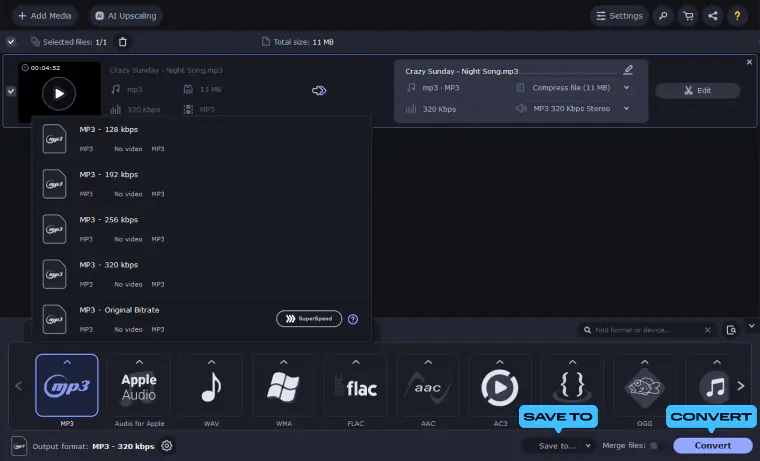
Task: Select the MP3 - 128 kbps preset
Action: [201, 139]
